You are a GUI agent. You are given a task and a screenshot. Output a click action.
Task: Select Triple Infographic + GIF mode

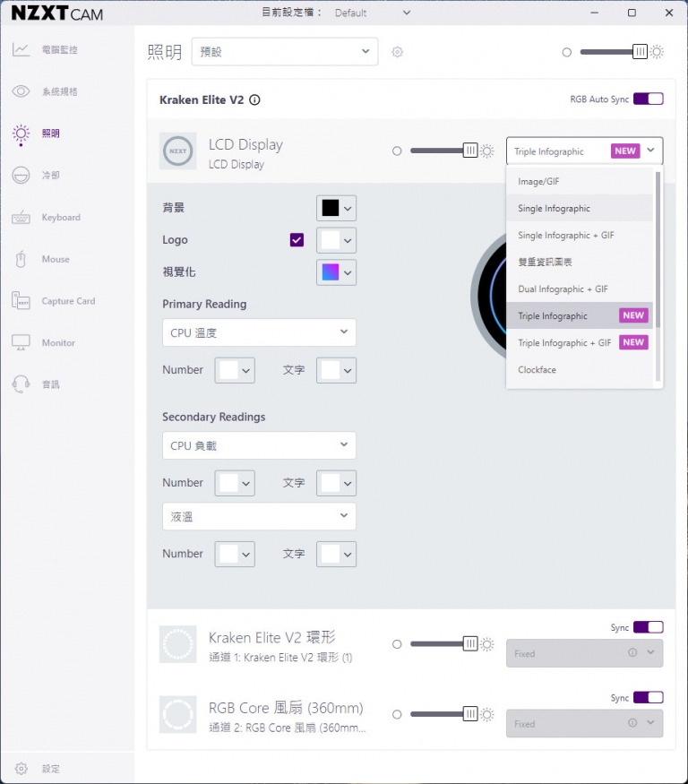click(x=580, y=343)
